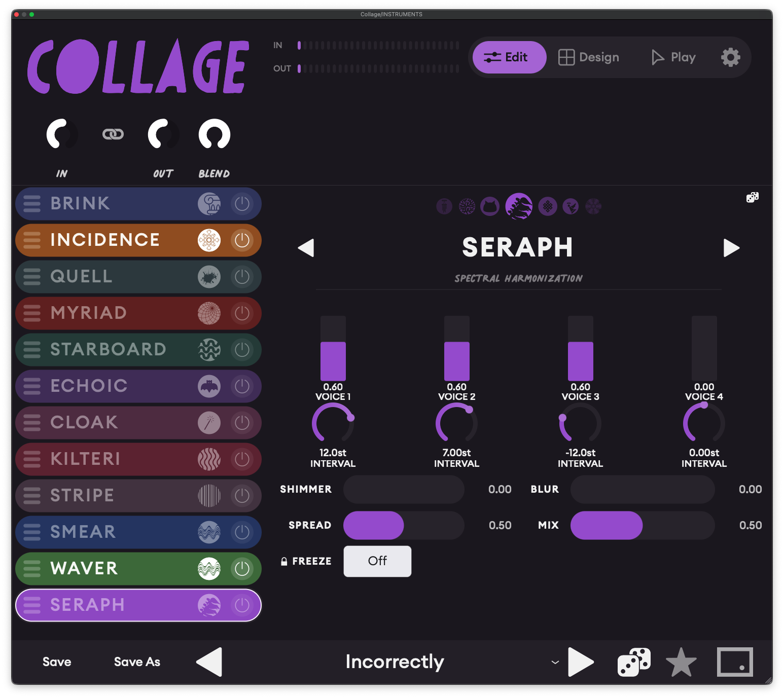Toggle the Freeze Off switch
The image size is (784, 698).
(377, 561)
